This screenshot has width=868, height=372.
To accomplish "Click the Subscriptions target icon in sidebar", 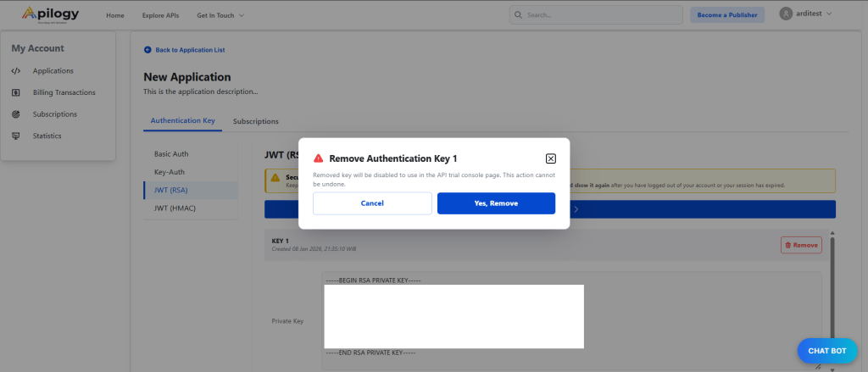I will pyautogui.click(x=16, y=114).
